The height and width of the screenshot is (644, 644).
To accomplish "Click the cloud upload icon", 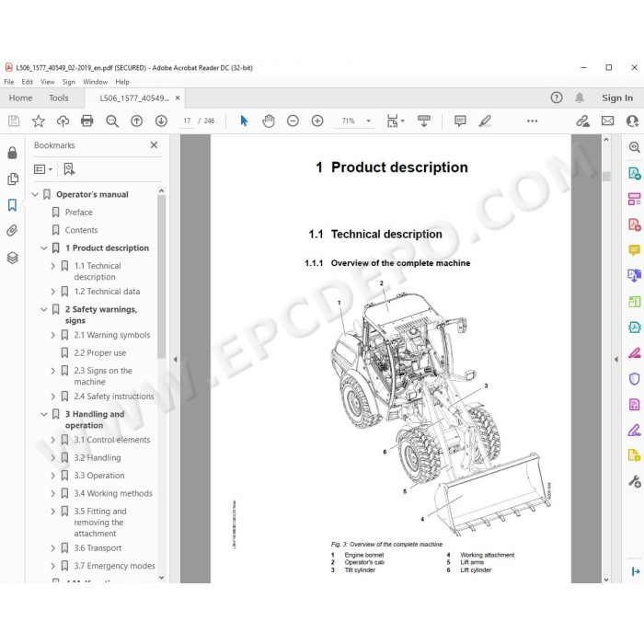I will 63,121.
